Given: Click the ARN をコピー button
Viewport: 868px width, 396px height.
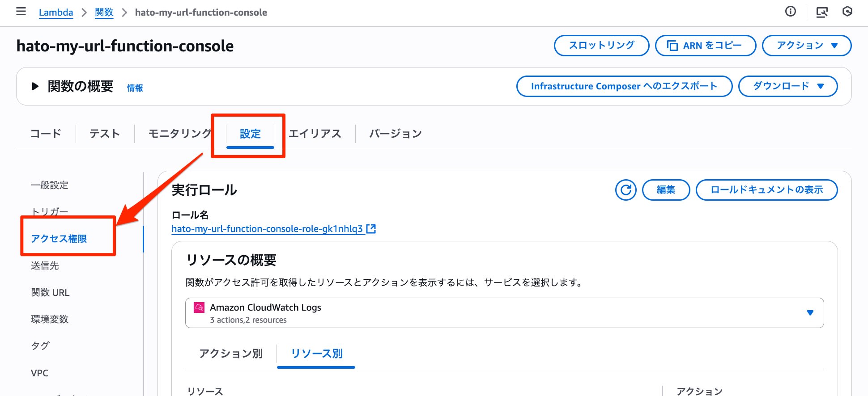Looking at the screenshot, I should pyautogui.click(x=706, y=46).
